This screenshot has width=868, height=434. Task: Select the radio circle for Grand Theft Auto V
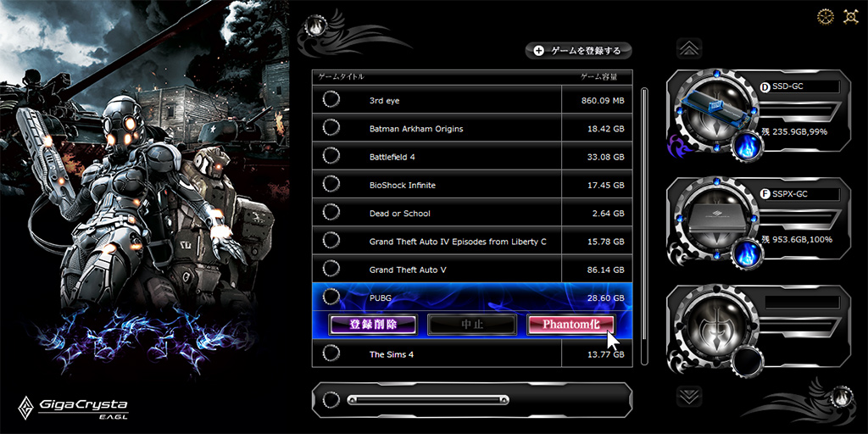pos(331,269)
